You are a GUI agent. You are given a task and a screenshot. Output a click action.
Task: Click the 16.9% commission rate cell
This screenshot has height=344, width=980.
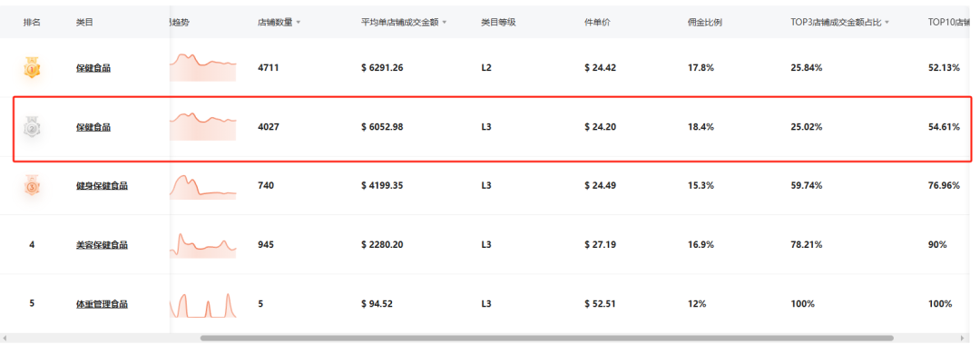(x=701, y=245)
